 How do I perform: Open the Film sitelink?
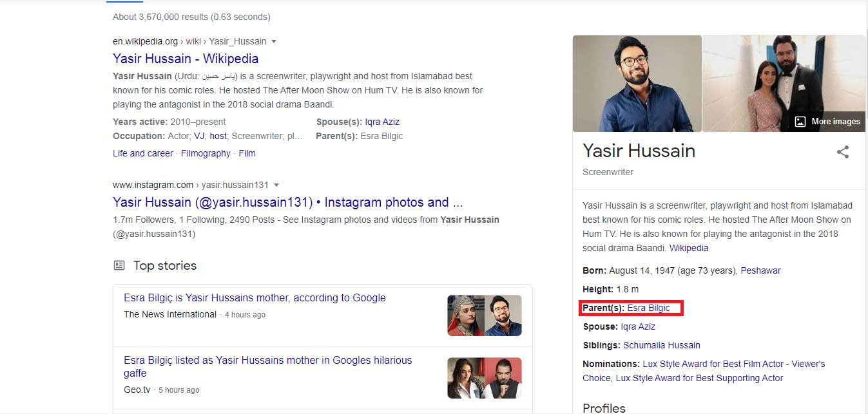click(x=247, y=153)
